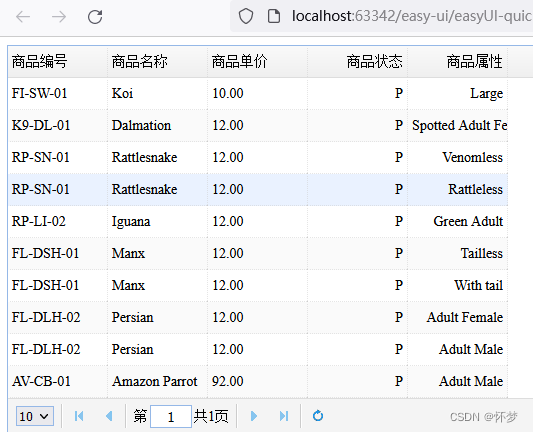Jump to last page of grid
Viewport: 533px width, 432px height.
tap(284, 416)
